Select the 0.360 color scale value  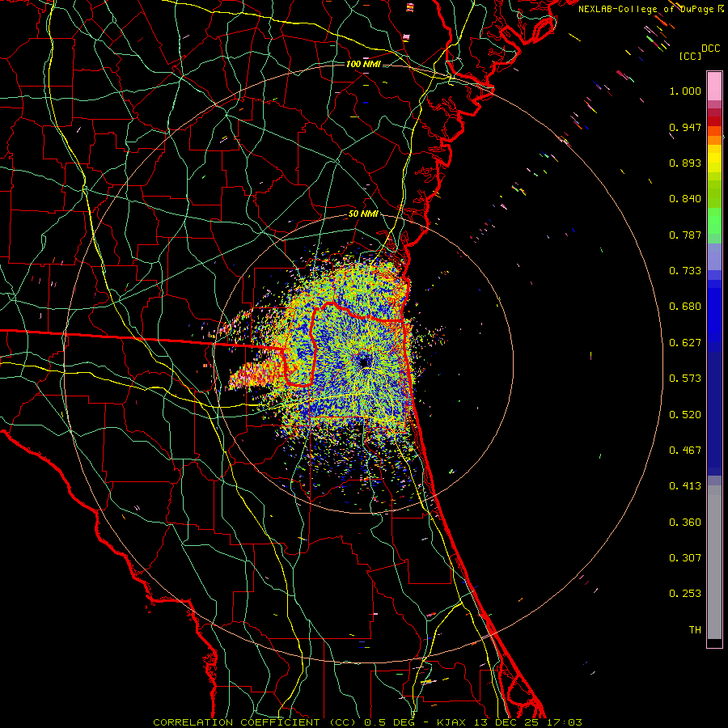pyautogui.click(x=685, y=523)
